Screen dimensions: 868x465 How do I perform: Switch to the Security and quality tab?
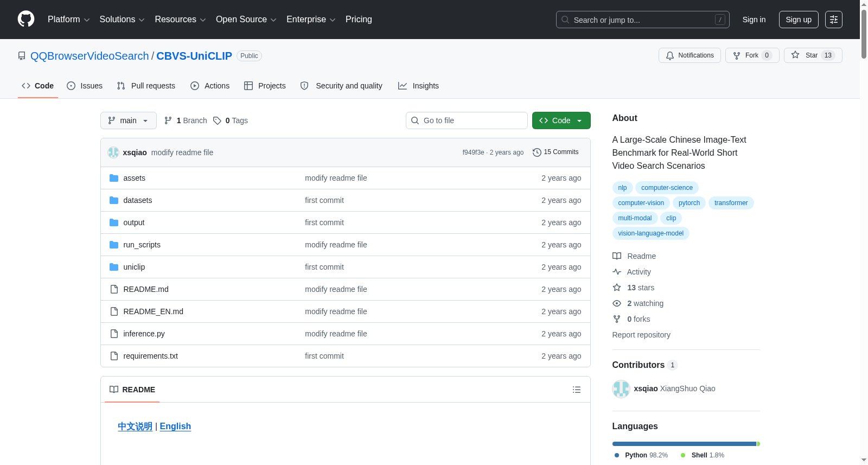341,86
